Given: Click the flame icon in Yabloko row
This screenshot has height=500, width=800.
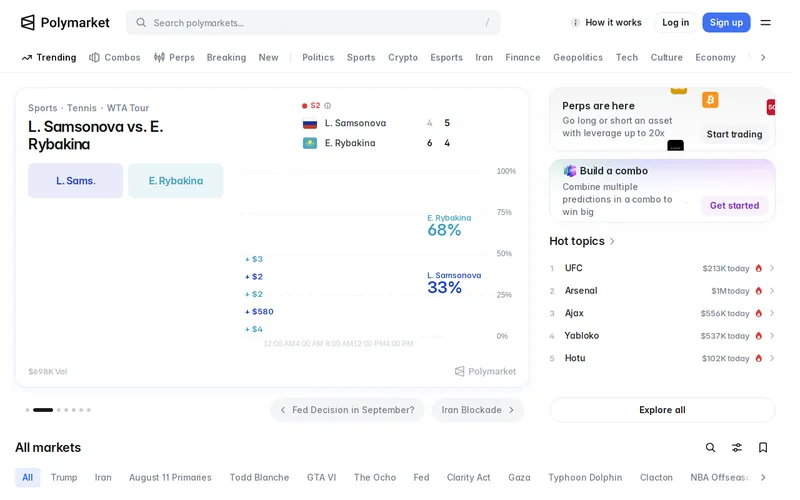Looking at the screenshot, I should point(759,336).
